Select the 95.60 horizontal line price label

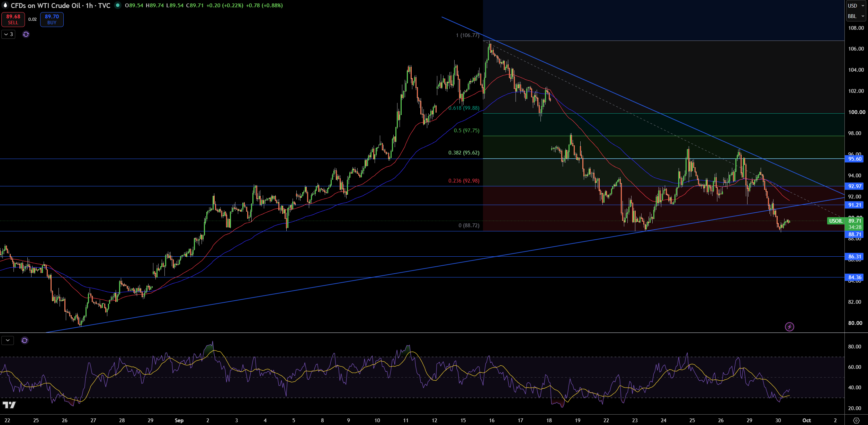tap(854, 159)
